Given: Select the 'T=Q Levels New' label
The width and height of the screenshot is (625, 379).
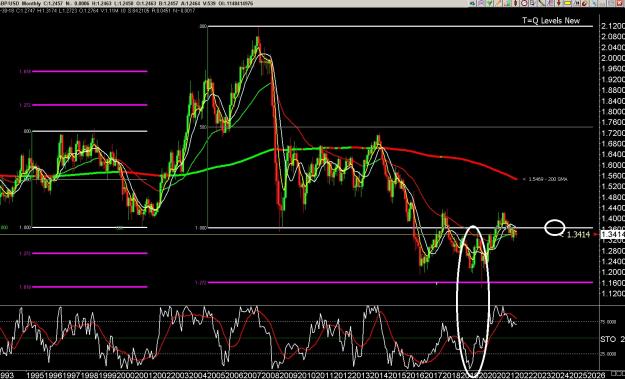Looking at the screenshot, I should [551, 21].
